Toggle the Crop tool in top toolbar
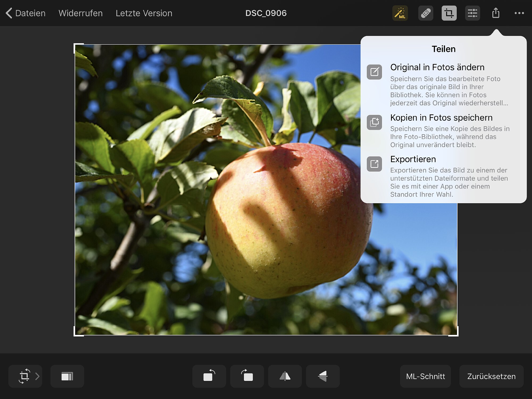Screen dimensions: 532x399 point(449,13)
